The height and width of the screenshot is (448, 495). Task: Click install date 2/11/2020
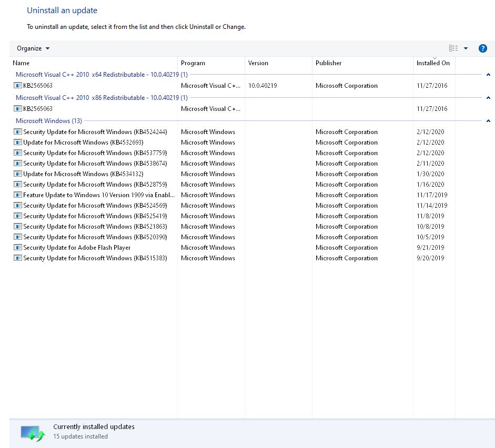(x=430, y=164)
